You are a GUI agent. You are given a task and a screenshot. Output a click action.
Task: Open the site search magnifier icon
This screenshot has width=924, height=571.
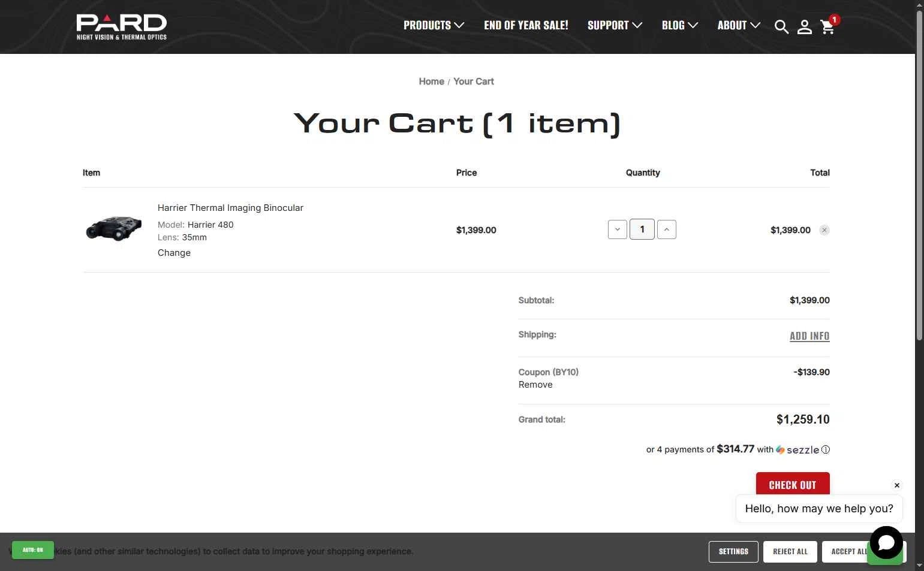781,26
